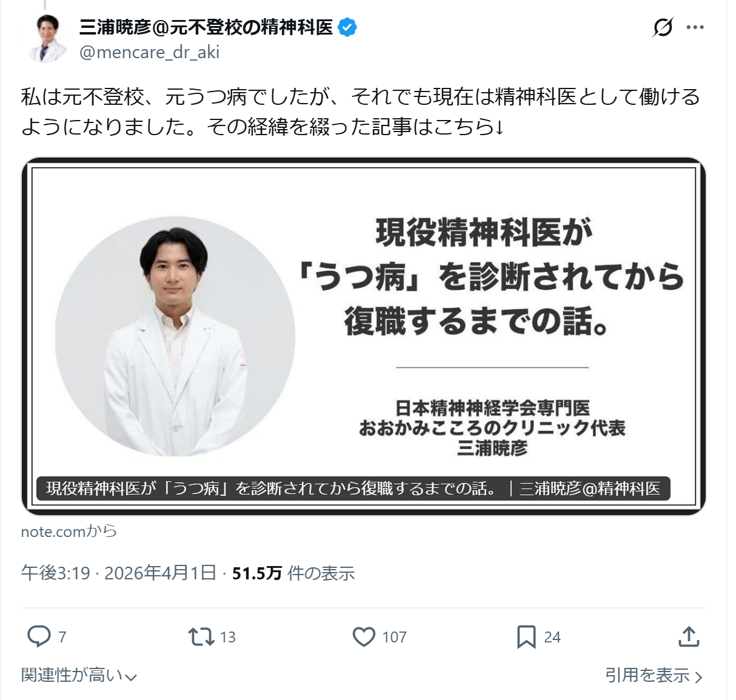
Task: Click the note.comから source link
Action: tap(69, 532)
